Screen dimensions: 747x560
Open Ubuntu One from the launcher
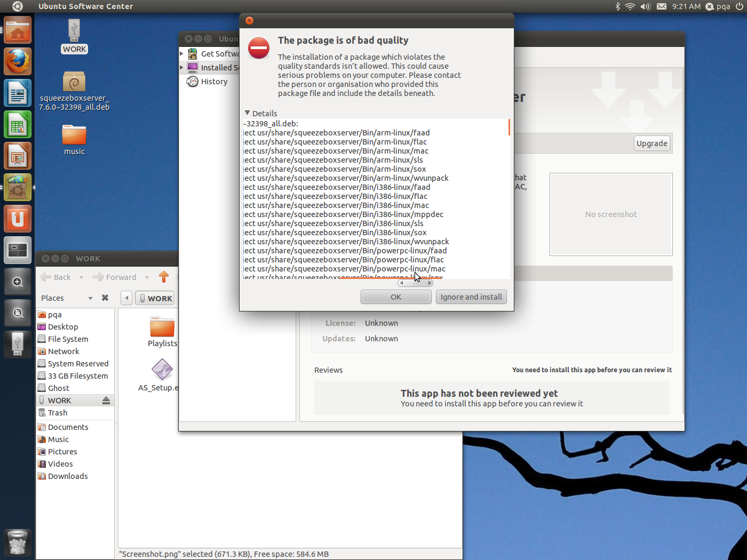[18, 219]
